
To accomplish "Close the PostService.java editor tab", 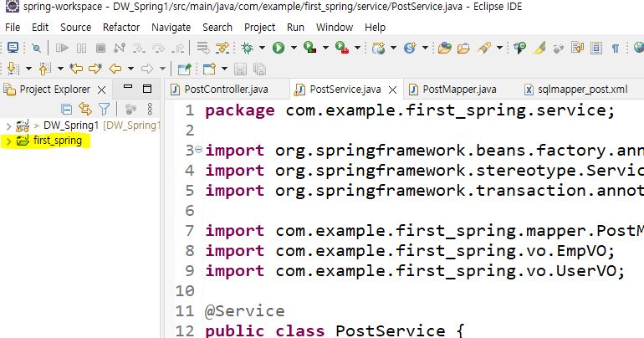I will pyautogui.click(x=392, y=90).
